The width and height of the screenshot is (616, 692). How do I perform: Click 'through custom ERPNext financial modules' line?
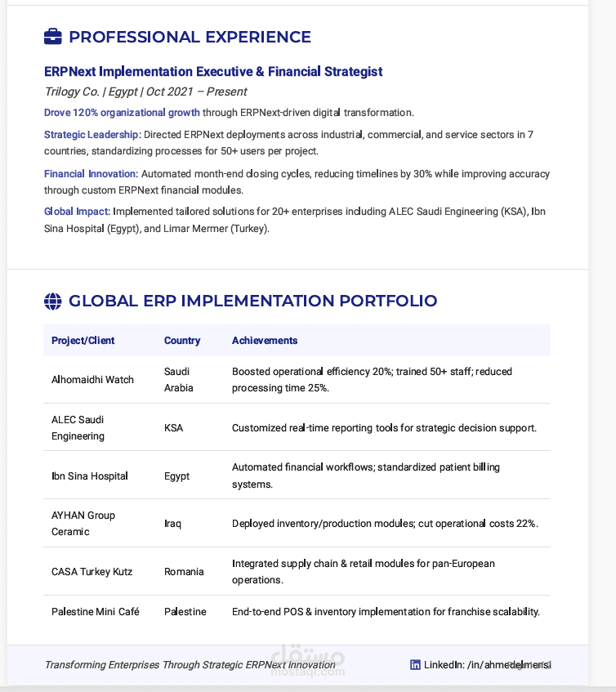click(144, 190)
